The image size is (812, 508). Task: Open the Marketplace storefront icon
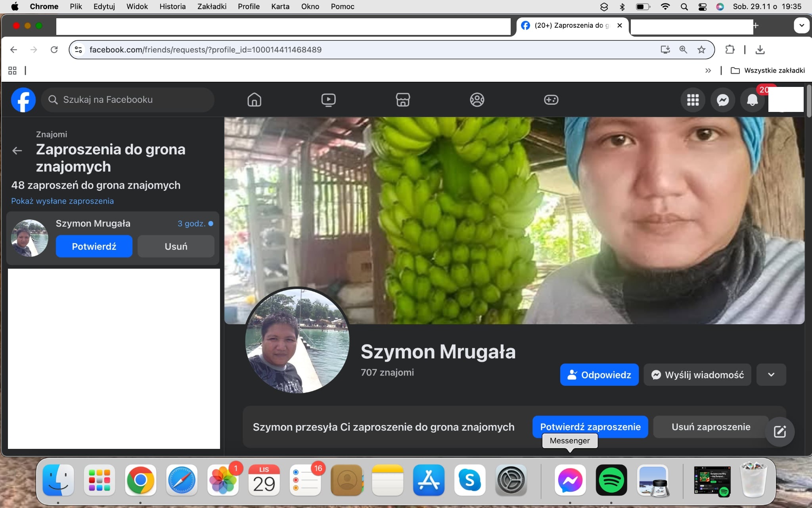coord(403,100)
